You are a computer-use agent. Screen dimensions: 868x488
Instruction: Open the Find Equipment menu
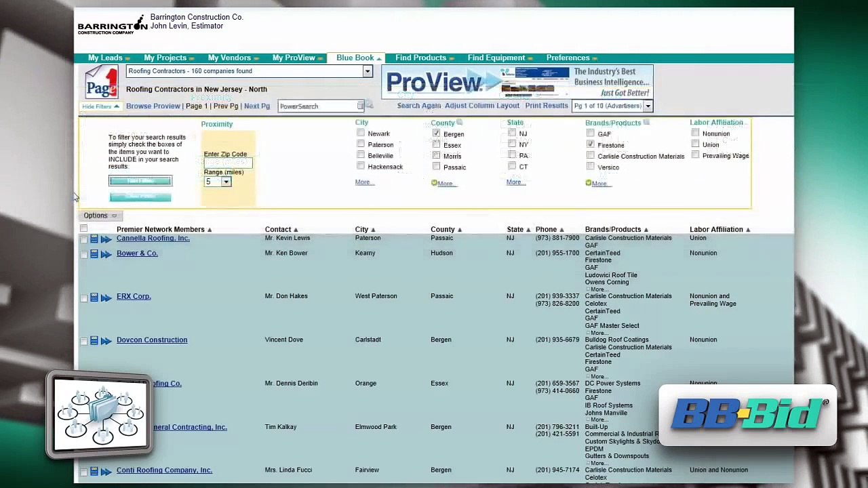click(500, 58)
